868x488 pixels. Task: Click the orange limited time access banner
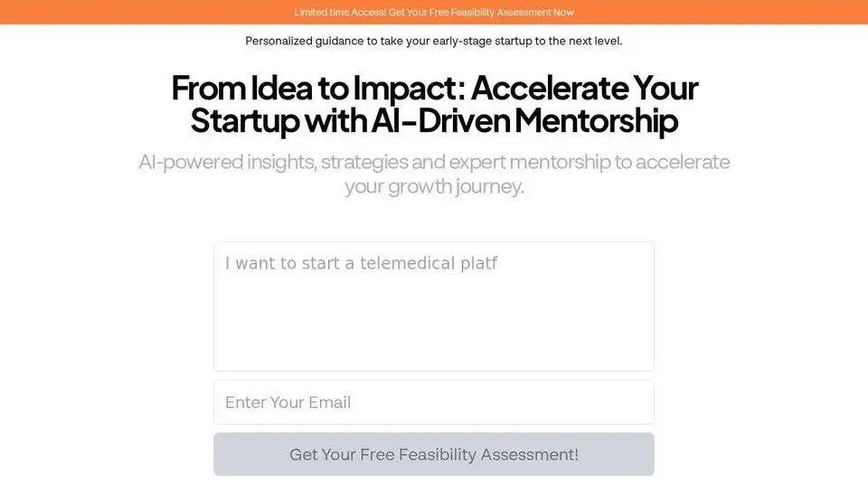point(434,12)
